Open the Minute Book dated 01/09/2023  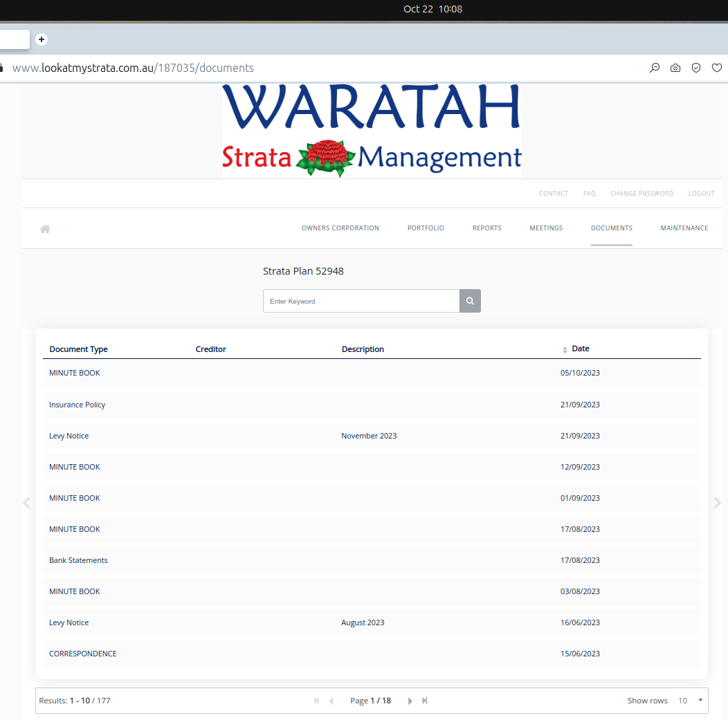pyautogui.click(x=372, y=498)
